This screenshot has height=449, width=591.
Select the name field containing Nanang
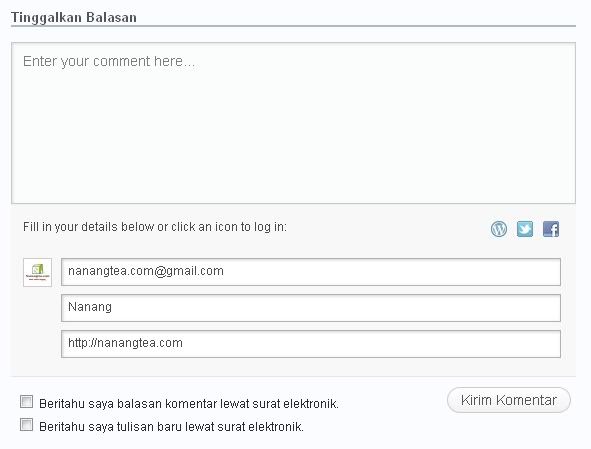(311, 308)
